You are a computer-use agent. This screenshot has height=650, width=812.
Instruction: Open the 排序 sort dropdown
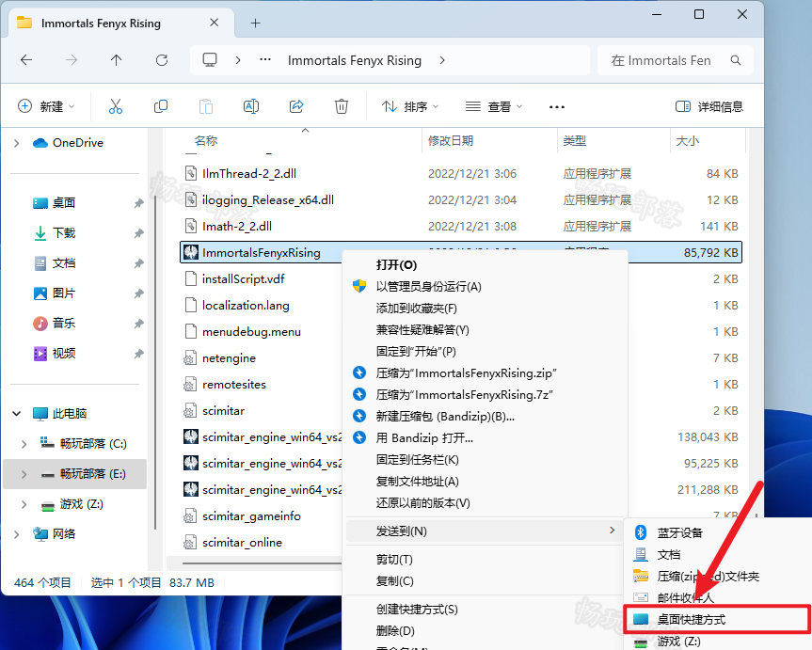coord(410,106)
